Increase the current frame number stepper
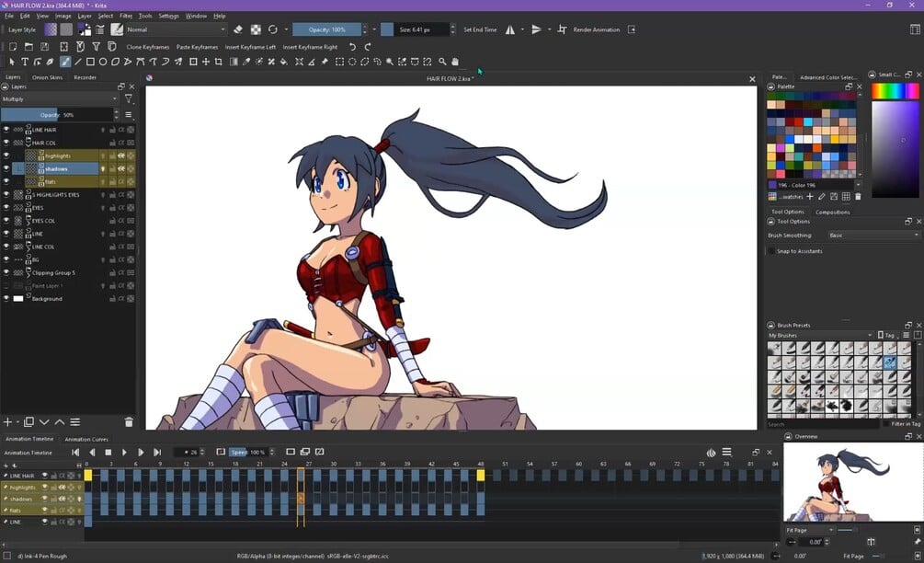 coord(202,450)
